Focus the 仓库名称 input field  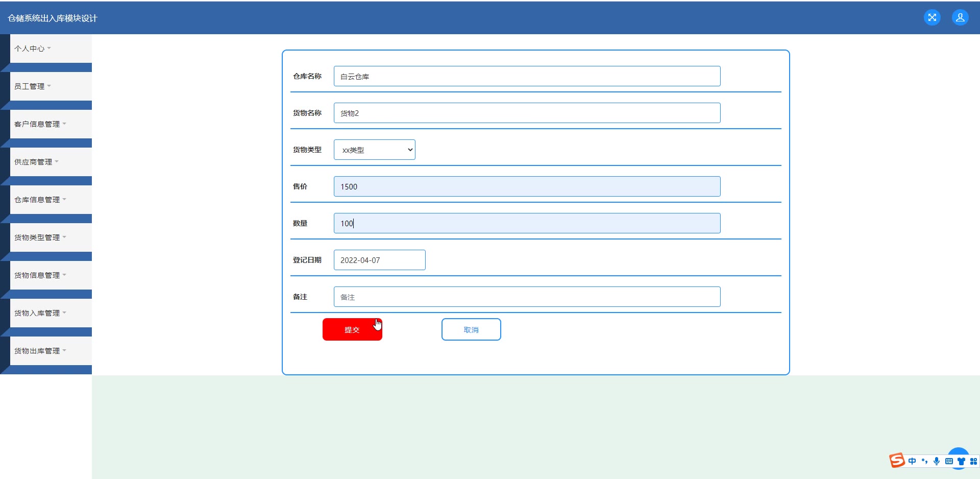click(x=527, y=76)
